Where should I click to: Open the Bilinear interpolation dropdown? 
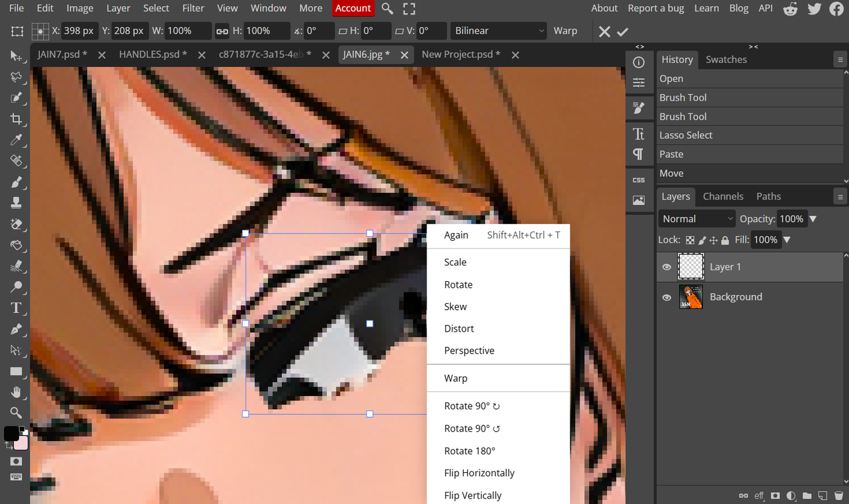click(x=499, y=31)
